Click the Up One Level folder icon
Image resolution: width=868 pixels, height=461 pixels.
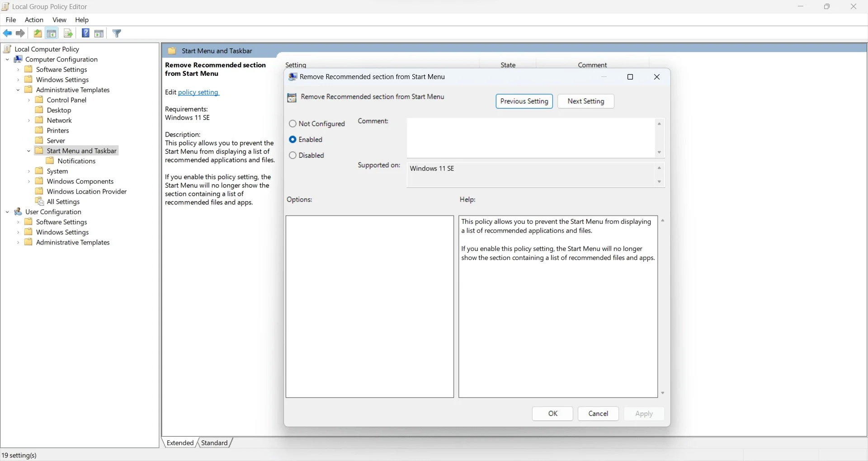[38, 33]
